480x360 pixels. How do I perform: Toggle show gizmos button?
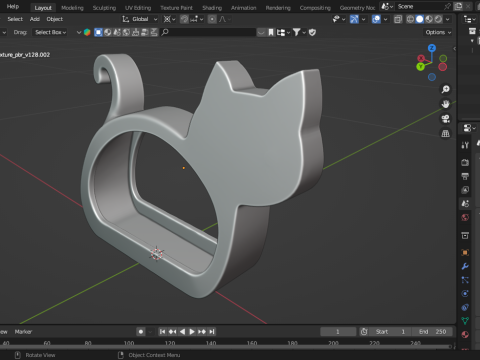point(354,19)
